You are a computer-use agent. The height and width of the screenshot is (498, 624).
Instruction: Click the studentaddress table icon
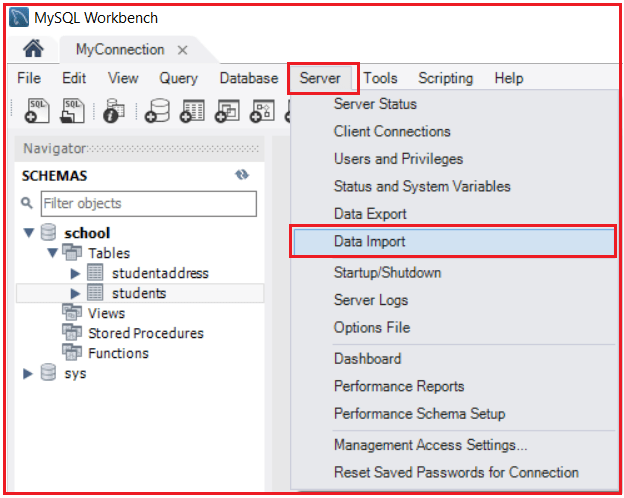click(x=95, y=272)
